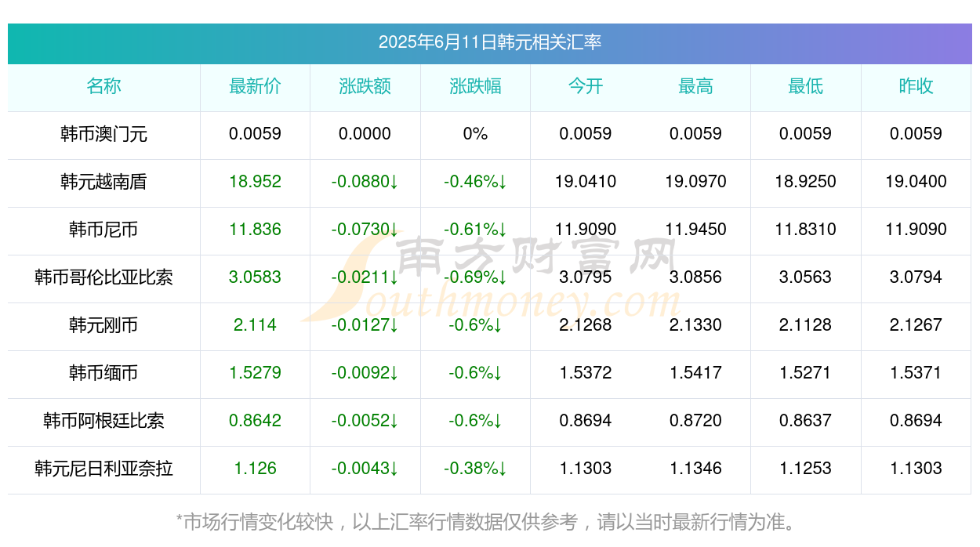Click opening price 1.5372

pos(586,373)
